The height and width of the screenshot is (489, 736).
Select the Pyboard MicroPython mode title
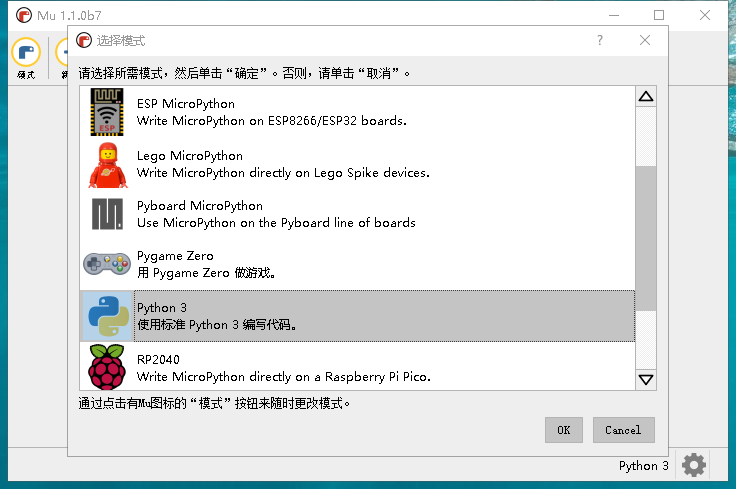(200, 206)
